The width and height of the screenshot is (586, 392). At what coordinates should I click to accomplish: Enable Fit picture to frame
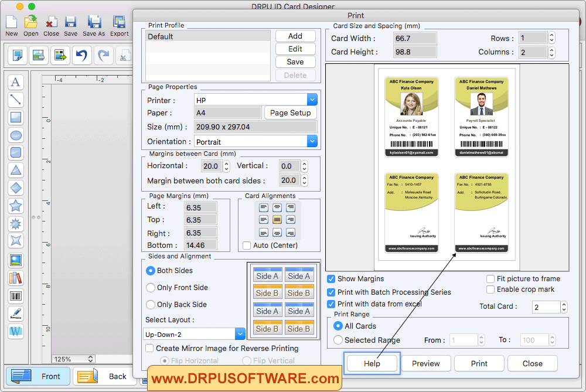pos(490,279)
